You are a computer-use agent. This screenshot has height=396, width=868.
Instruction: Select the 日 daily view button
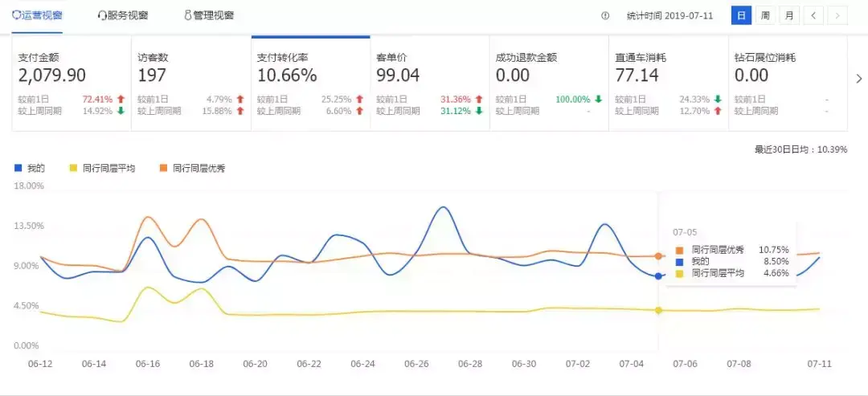pos(741,15)
